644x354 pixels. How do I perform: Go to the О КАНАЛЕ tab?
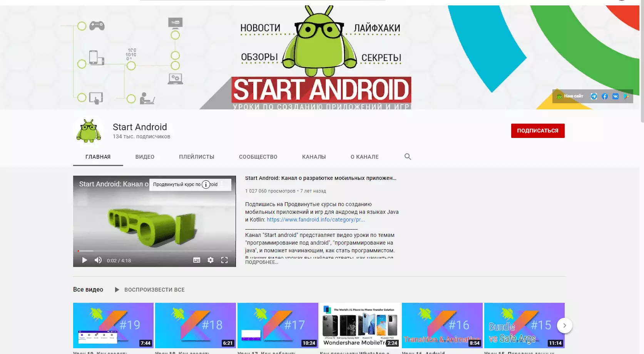pyautogui.click(x=364, y=157)
